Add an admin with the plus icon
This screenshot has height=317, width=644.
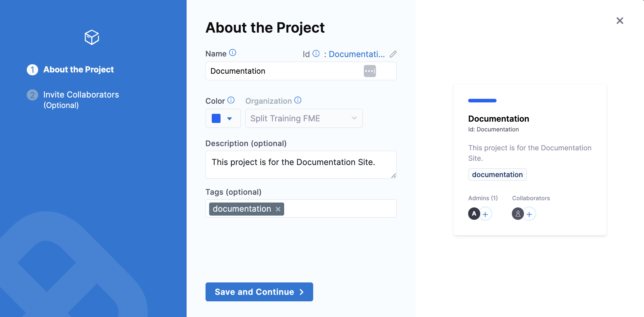[x=485, y=214]
